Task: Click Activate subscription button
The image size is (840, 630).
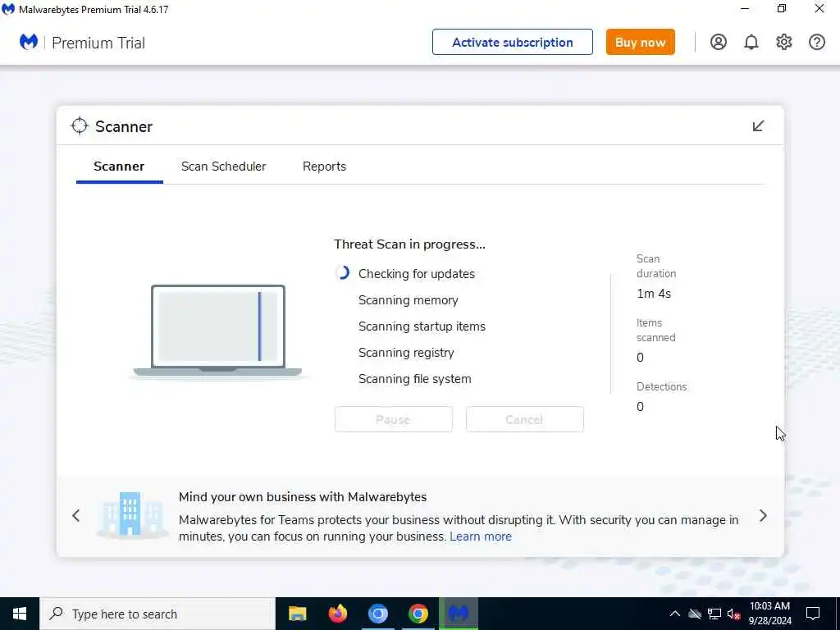Action: [x=512, y=42]
